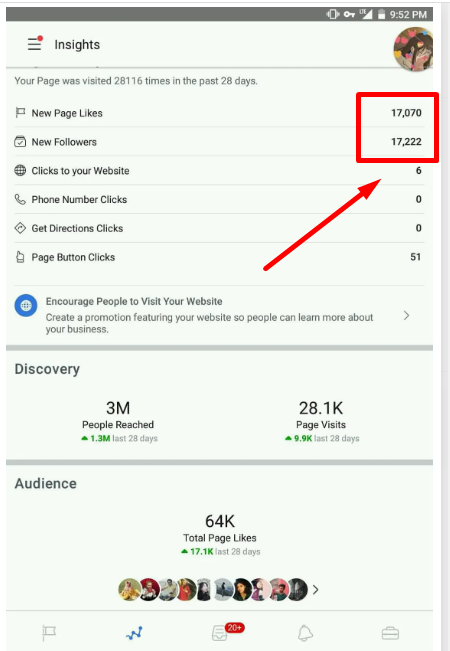Tap the first audience avatar thumbnail
450x651 pixels.
click(x=129, y=590)
